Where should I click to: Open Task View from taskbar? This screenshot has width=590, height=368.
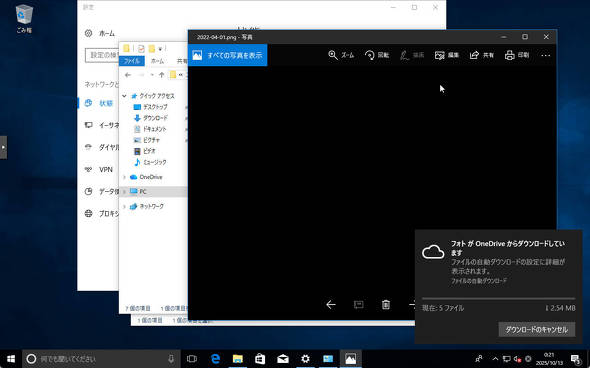[192, 359]
